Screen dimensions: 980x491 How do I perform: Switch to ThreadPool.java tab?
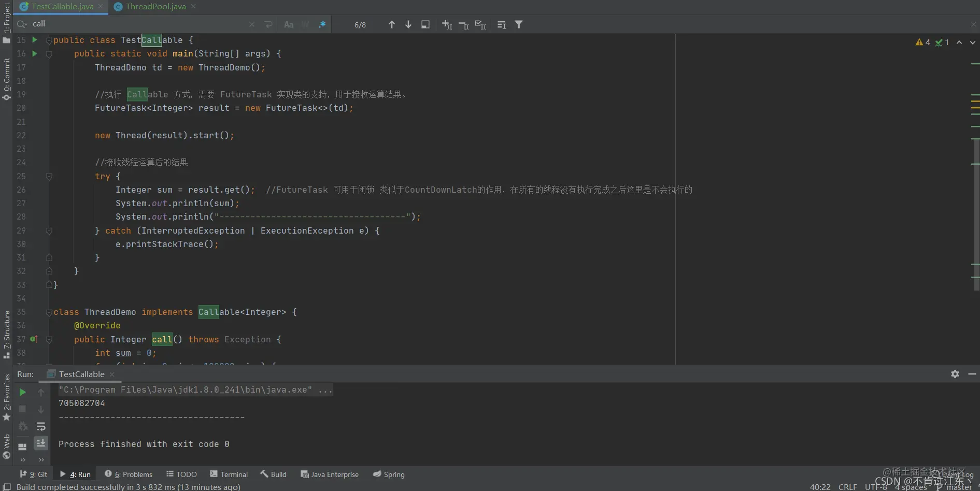pyautogui.click(x=155, y=7)
